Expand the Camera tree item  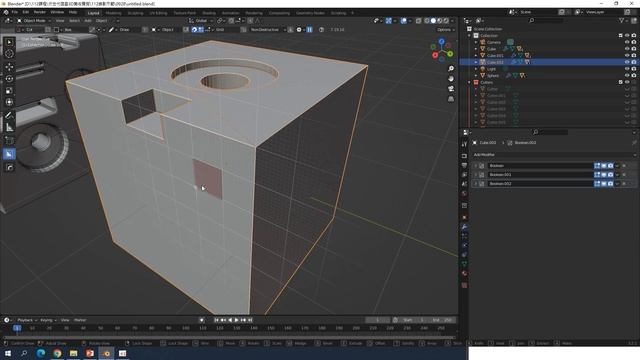[x=476, y=42]
